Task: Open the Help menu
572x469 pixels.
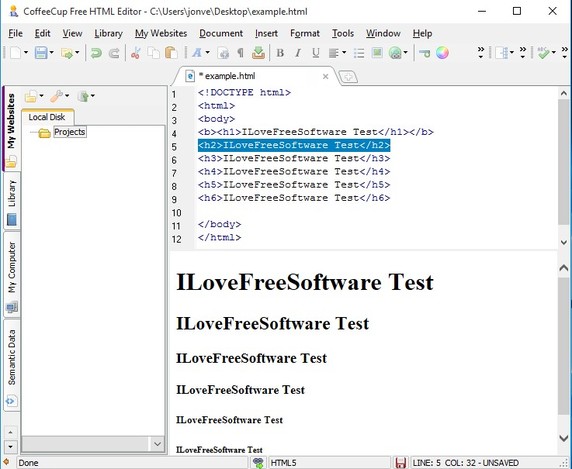Action: click(422, 34)
